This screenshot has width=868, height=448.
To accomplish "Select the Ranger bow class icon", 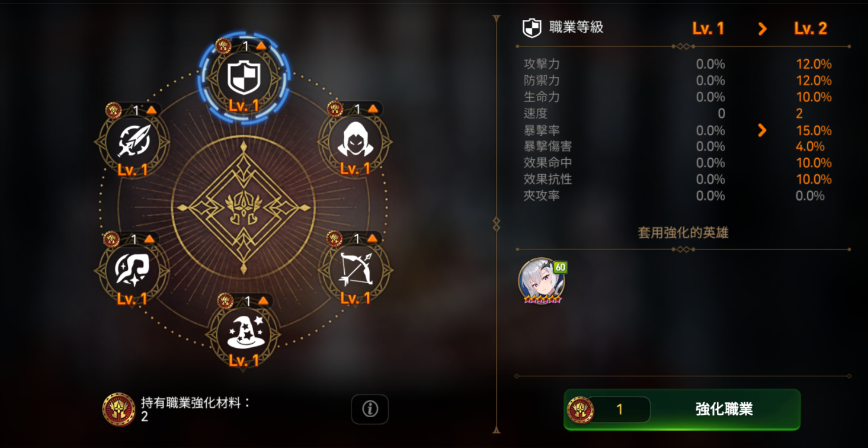I will (355, 270).
